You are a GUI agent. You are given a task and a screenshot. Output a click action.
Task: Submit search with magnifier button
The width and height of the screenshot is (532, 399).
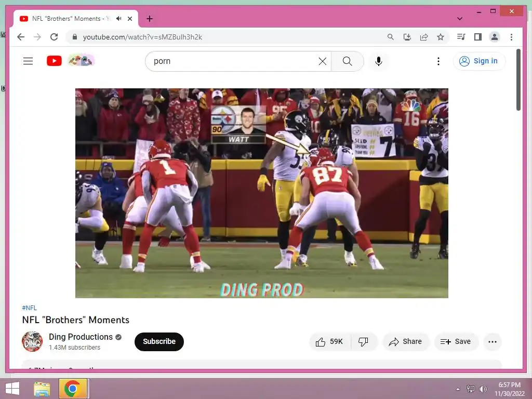tap(347, 61)
